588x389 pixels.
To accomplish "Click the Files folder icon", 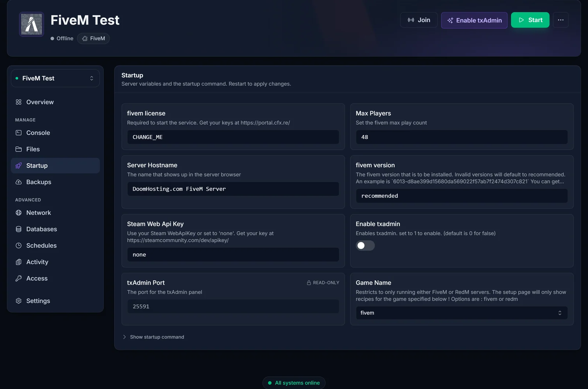I will [19, 149].
